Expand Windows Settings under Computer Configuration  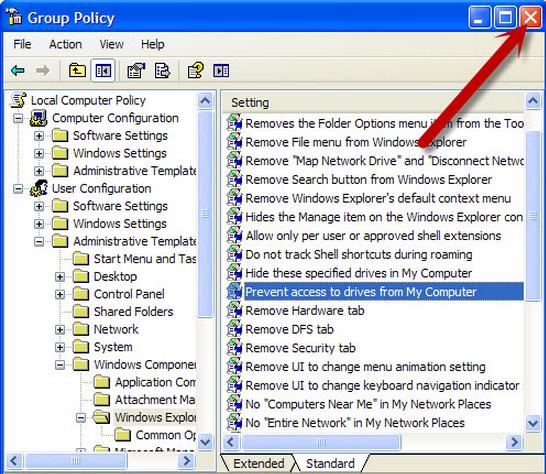39,153
